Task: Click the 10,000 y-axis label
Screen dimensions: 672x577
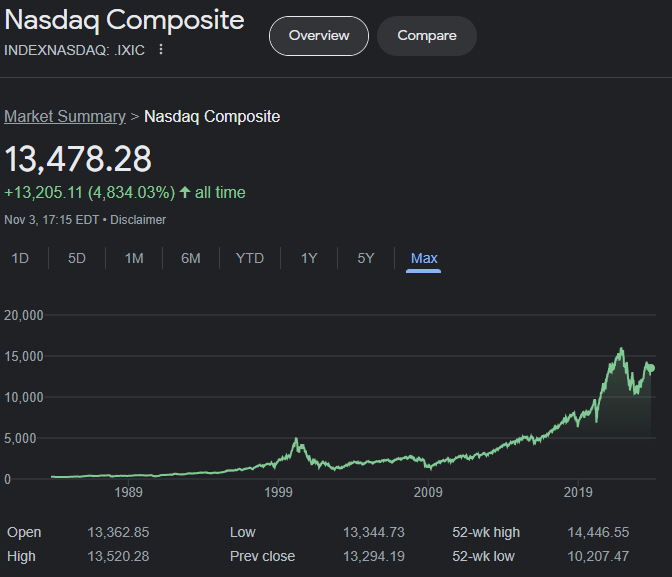Action: pyautogui.click(x=24, y=397)
